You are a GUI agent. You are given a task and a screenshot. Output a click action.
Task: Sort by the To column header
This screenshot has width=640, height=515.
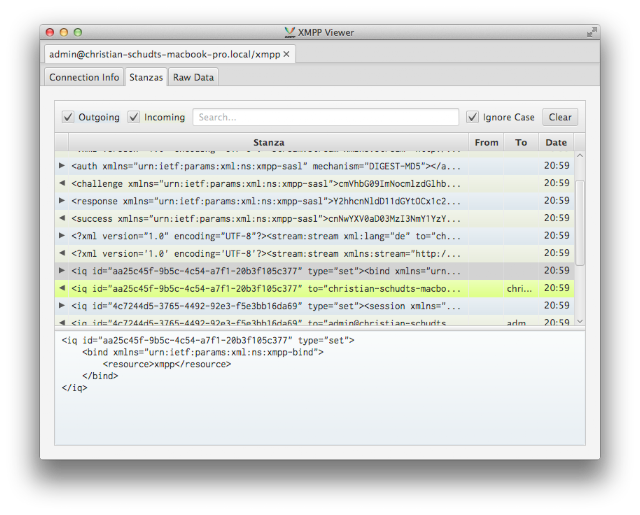[x=521, y=142]
